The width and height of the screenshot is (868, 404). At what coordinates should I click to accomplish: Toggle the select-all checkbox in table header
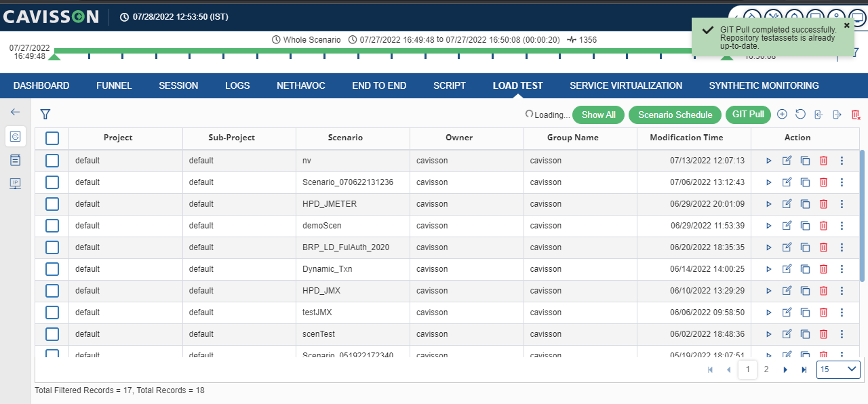pos(52,138)
